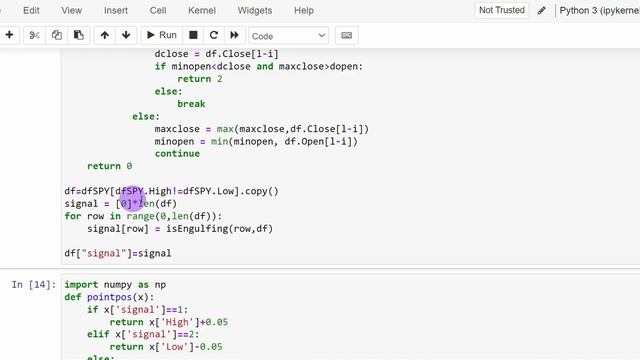The height and width of the screenshot is (360, 640).
Task: Click the 'return 2' code line
Action: (x=200, y=79)
